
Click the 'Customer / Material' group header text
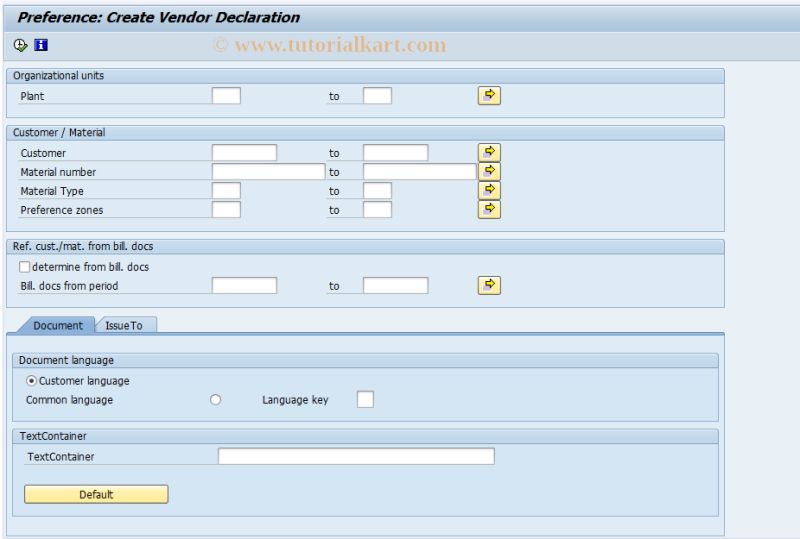pos(59,133)
